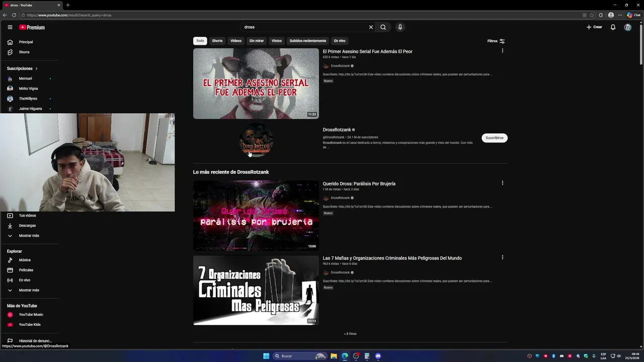The image size is (644, 362).
Task: Open File Explorer from the taskbar
Action: point(334,356)
